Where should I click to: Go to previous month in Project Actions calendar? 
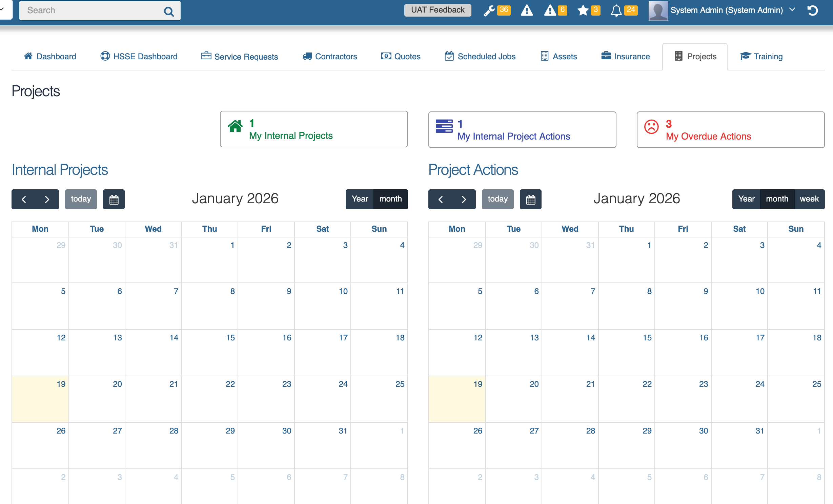tap(441, 199)
